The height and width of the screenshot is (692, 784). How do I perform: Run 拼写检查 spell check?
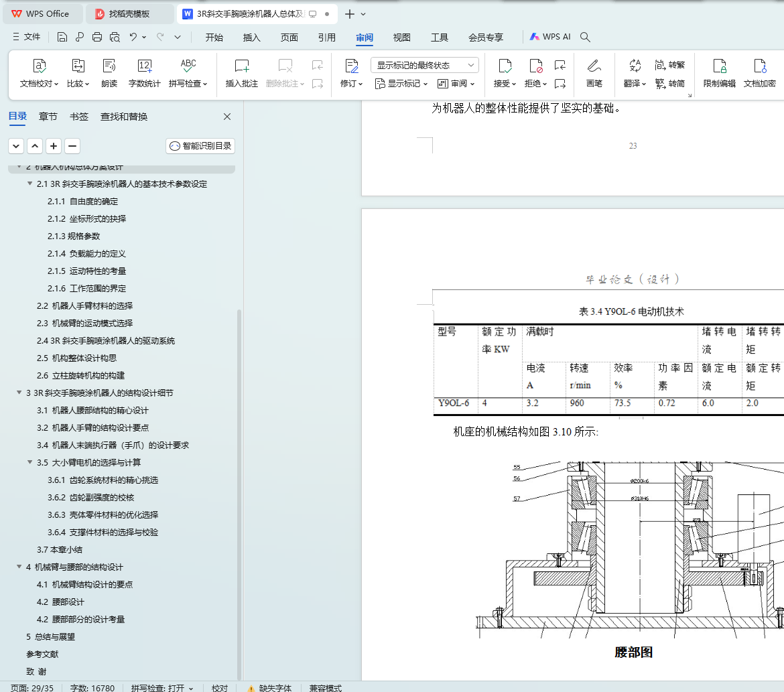(188, 73)
